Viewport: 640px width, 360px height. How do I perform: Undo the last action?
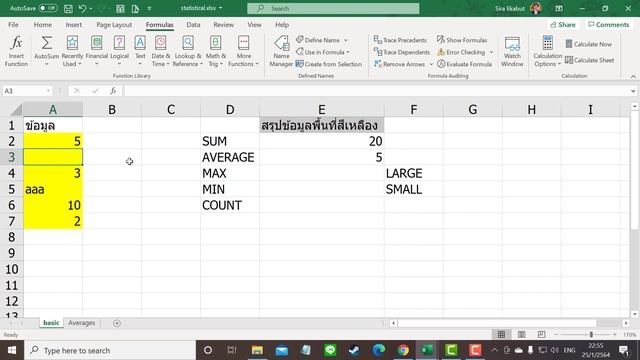82,8
